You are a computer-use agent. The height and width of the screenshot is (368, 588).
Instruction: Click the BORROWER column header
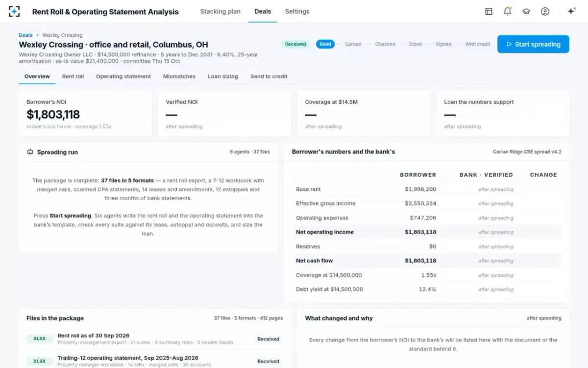[418, 175]
